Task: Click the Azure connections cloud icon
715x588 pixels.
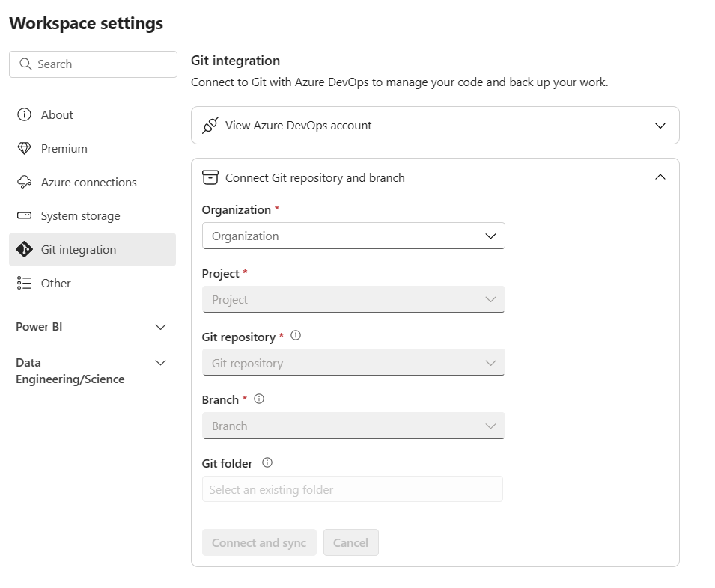Action: click(x=23, y=182)
